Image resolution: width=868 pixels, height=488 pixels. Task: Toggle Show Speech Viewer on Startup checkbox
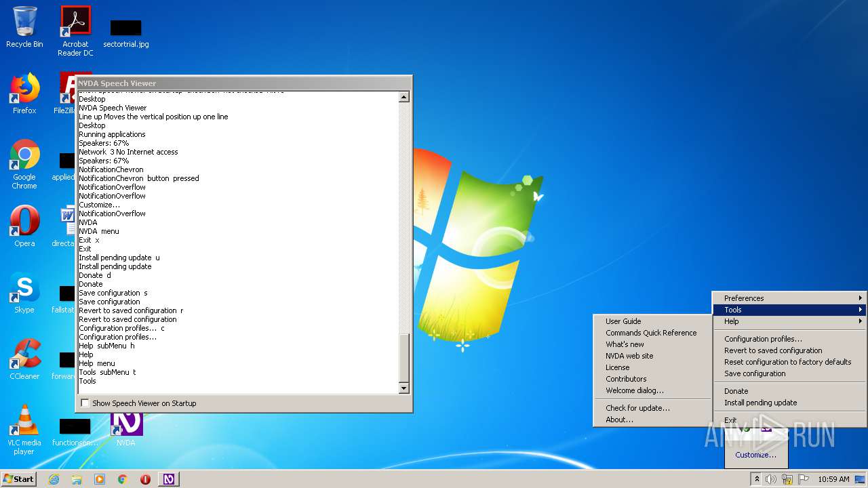pos(85,403)
